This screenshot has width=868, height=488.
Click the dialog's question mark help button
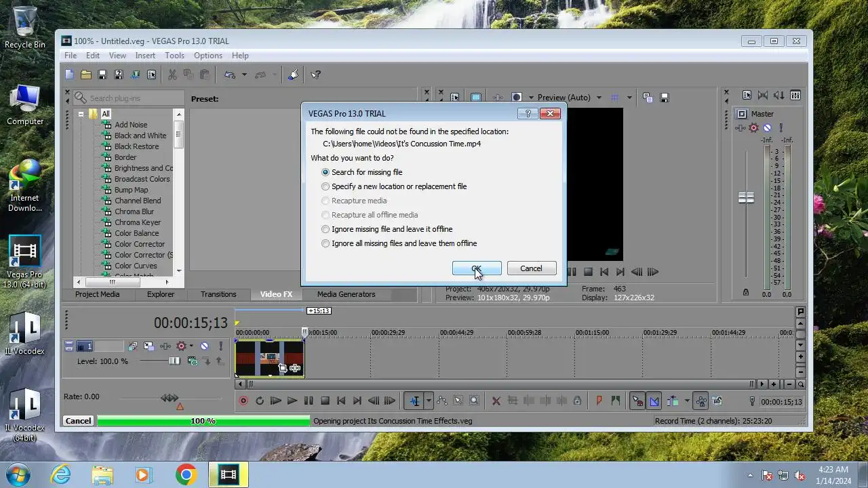click(528, 113)
